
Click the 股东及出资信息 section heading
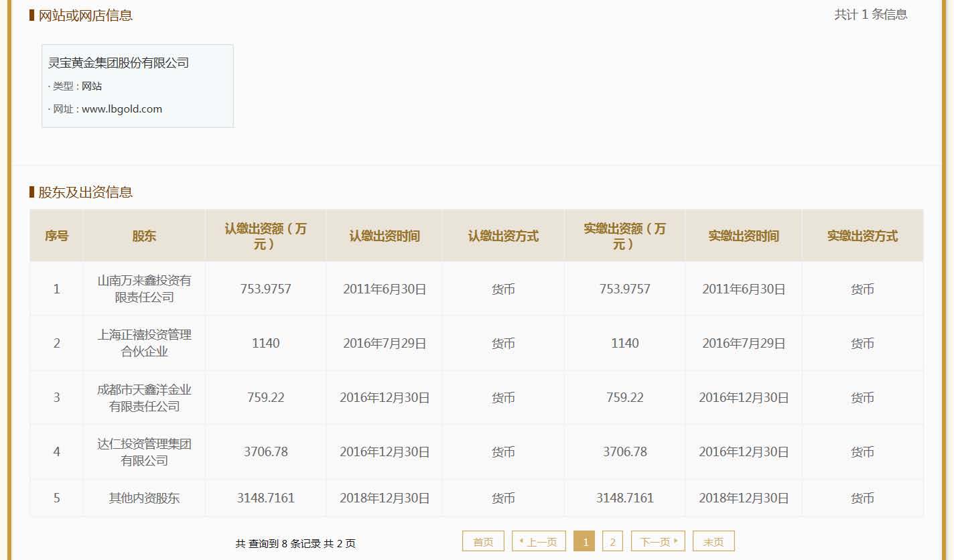pyautogui.click(x=85, y=192)
